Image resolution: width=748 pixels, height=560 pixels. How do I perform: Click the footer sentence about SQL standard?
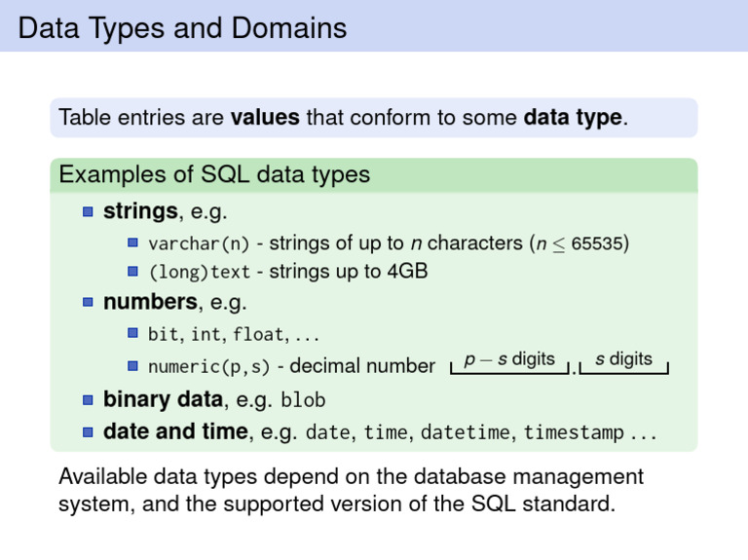tap(351, 490)
